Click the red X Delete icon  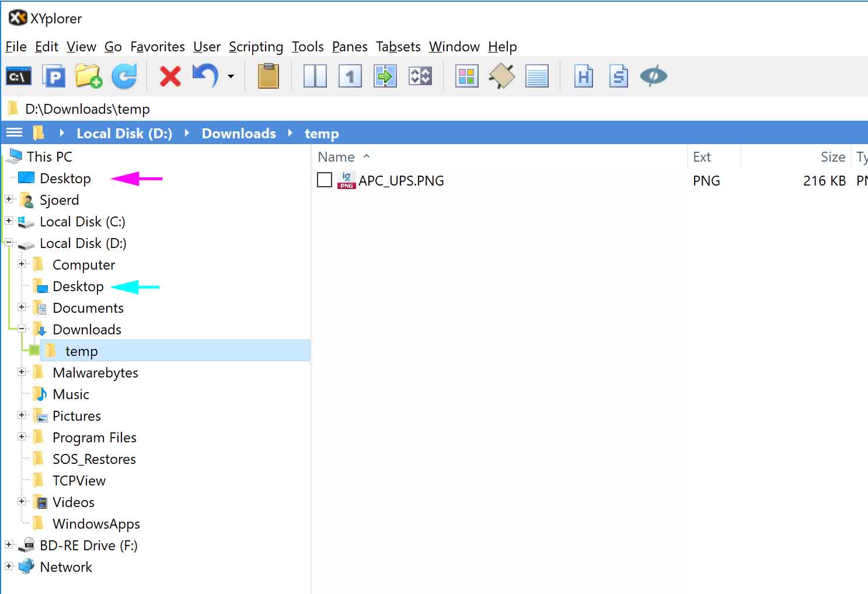point(170,76)
